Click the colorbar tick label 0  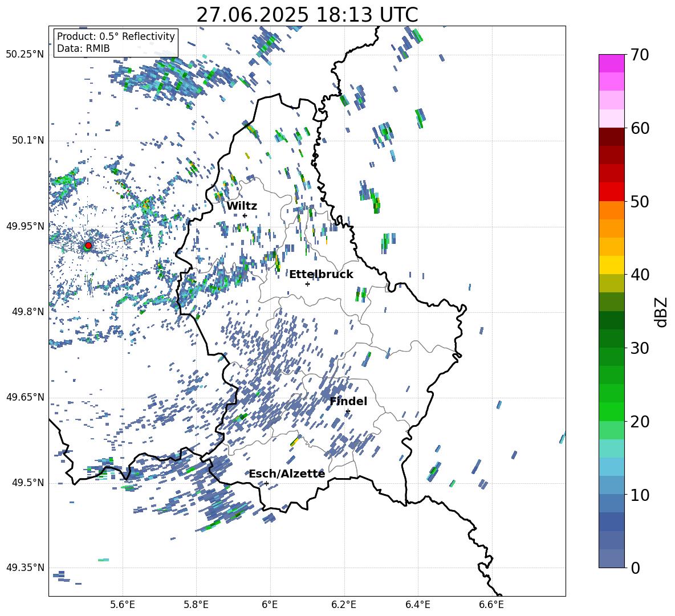(635, 568)
